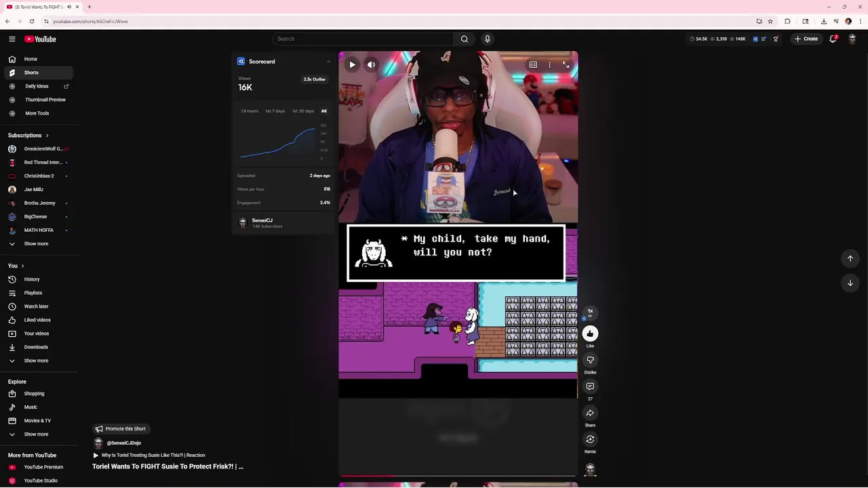Open the Short's three-dot more options
Screen dimensions: 868x488
pyautogui.click(x=549, y=64)
